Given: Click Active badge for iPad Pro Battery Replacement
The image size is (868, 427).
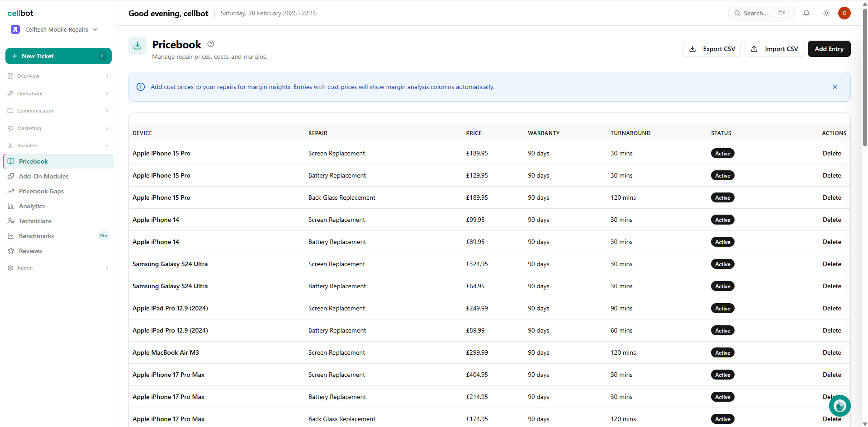Looking at the screenshot, I should tap(723, 330).
